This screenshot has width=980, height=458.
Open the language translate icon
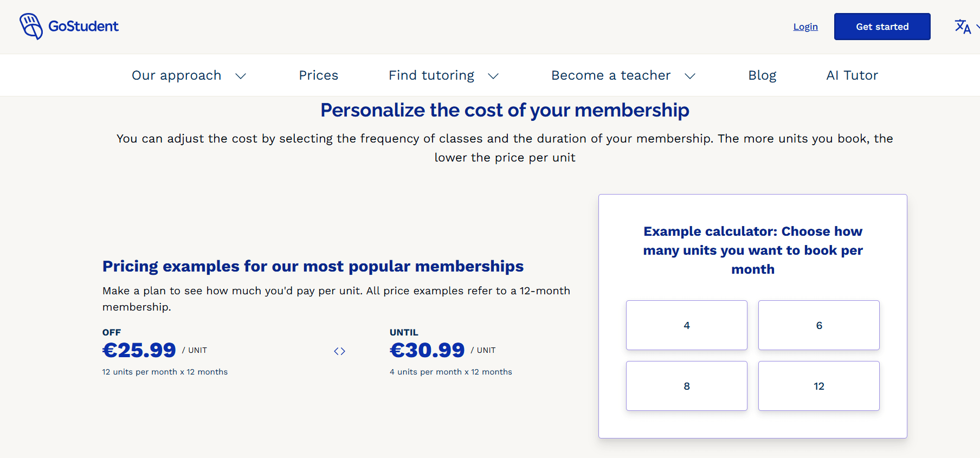pyautogui.click(x=963, y=27)
